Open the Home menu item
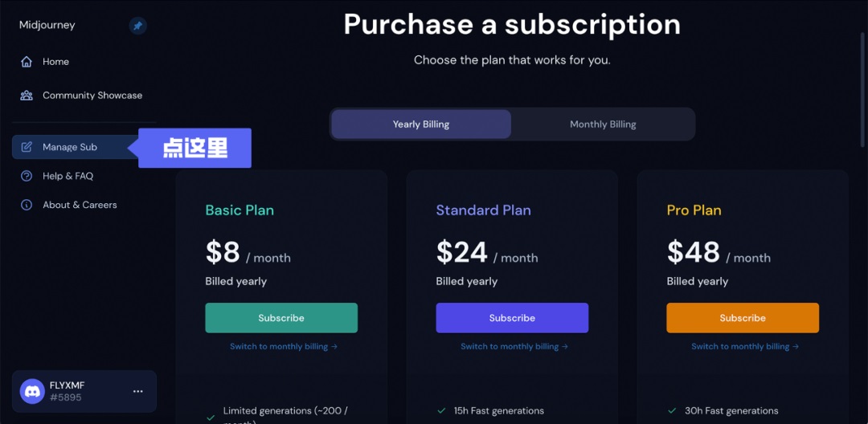868x424 pixels. click(x=55, y=62)
